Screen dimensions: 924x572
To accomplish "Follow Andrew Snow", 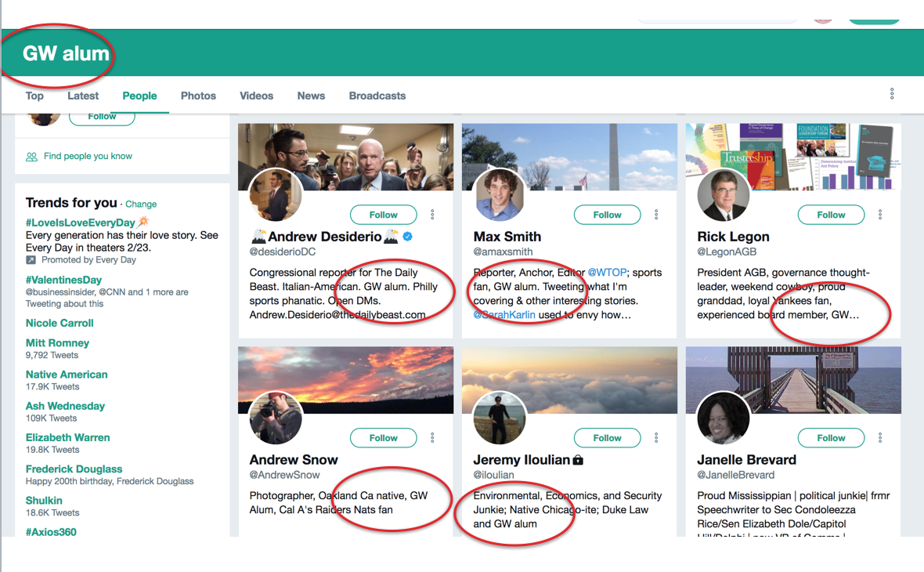I will point(384,437).
